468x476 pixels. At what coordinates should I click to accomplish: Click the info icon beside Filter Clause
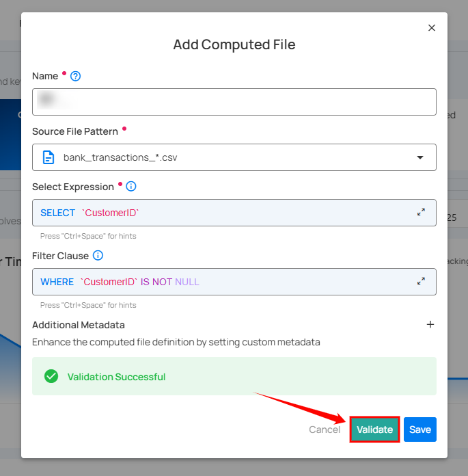coord(98,256)
